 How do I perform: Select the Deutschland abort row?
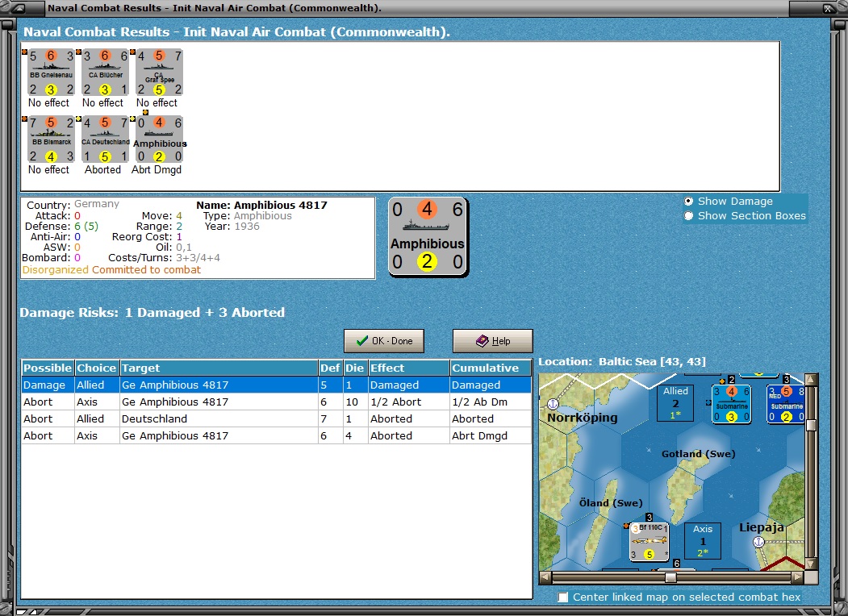(x=277, y=418)
